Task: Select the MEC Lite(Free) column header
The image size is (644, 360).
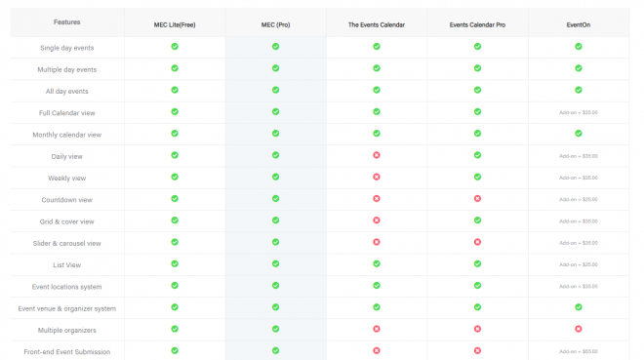Action: [x=175, y=25]
